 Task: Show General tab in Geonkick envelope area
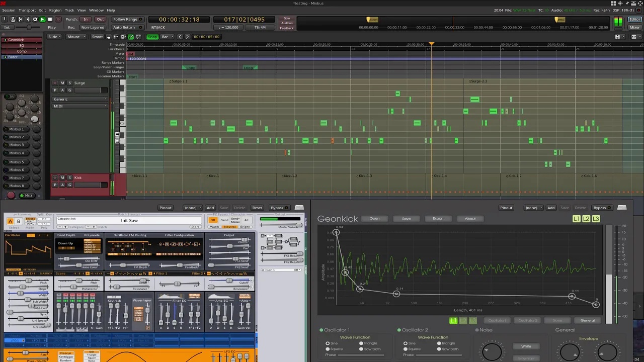tap(587, 320)
